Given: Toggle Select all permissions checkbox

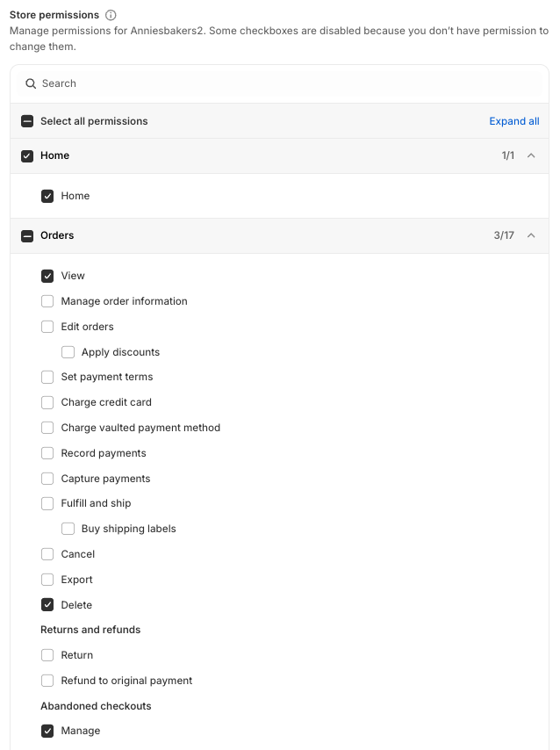Looking at the screenshot, I should pos(27,121).
